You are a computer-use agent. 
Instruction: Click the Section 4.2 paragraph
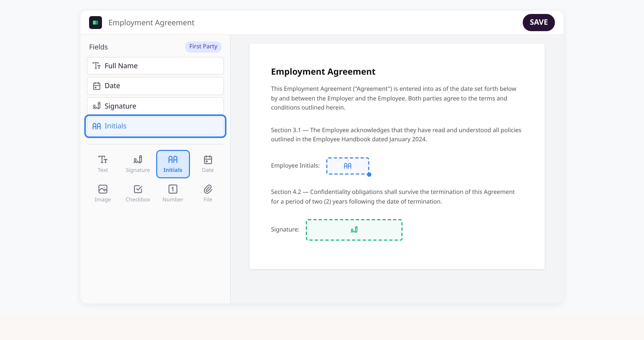(x=393, y=197)
